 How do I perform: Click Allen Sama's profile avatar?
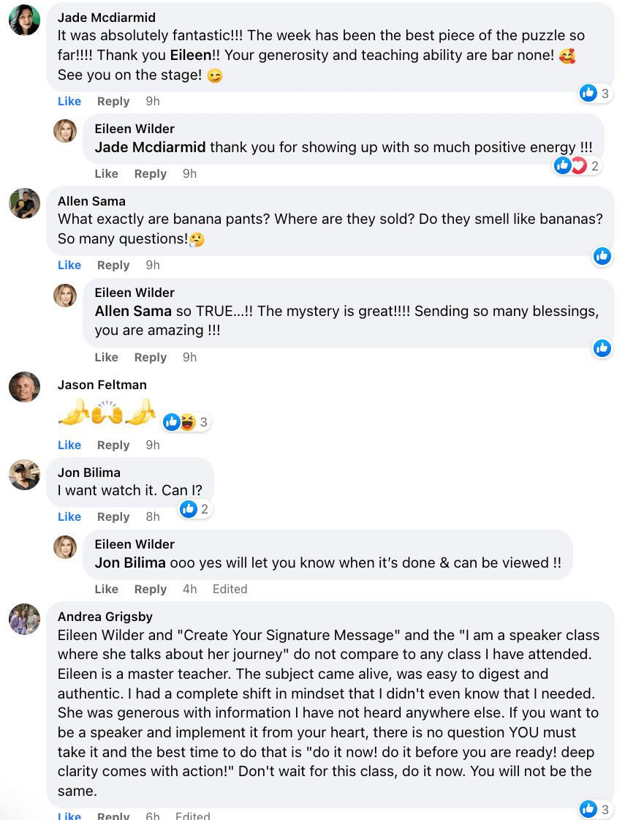click(24, 203)
